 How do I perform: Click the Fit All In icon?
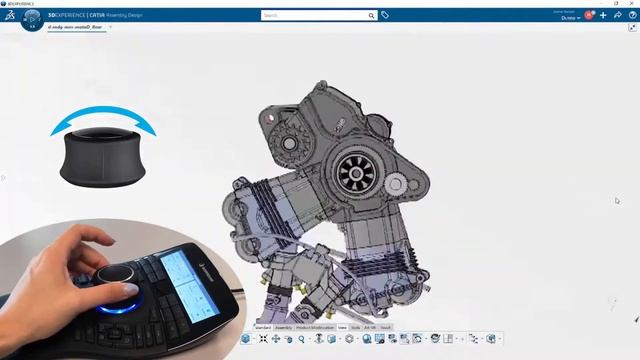[x=263, y=339]
